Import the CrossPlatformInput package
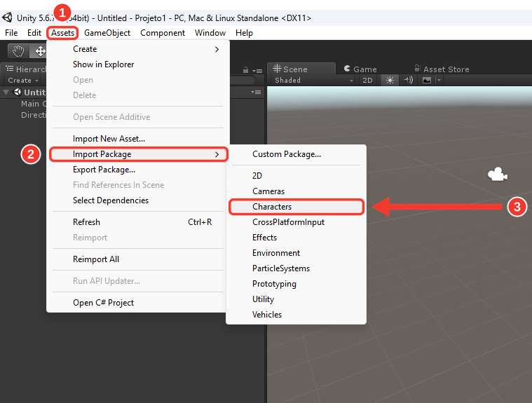Screen dimensions: 532x403 (296, 222)
